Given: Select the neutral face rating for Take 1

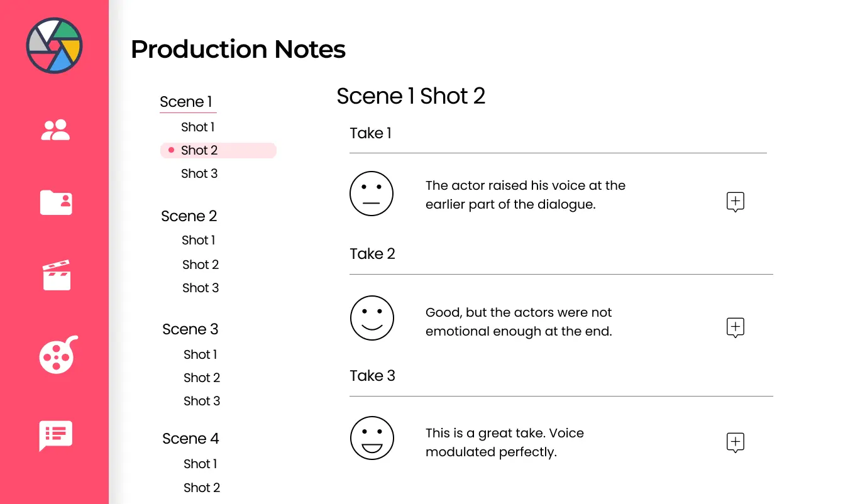Looking at the screenshot, I should pyautogui.click(x=372, y=194).
